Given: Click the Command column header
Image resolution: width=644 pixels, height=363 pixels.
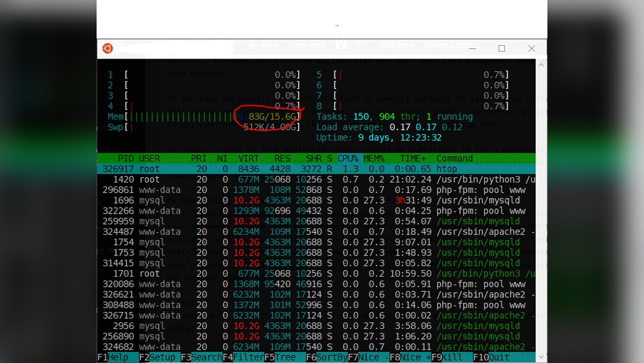Looking at the screenshot, I should 455,159.
